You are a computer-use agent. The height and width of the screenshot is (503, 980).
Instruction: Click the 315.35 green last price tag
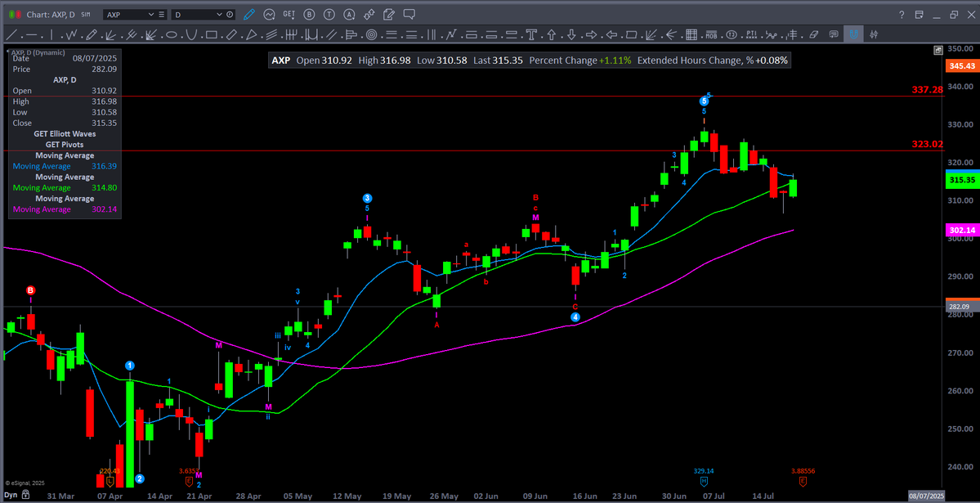963,180
